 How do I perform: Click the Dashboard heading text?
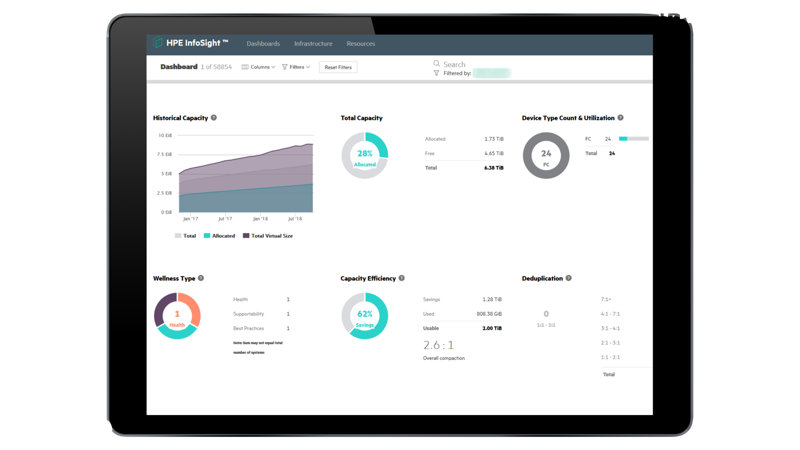pos(179,67)
